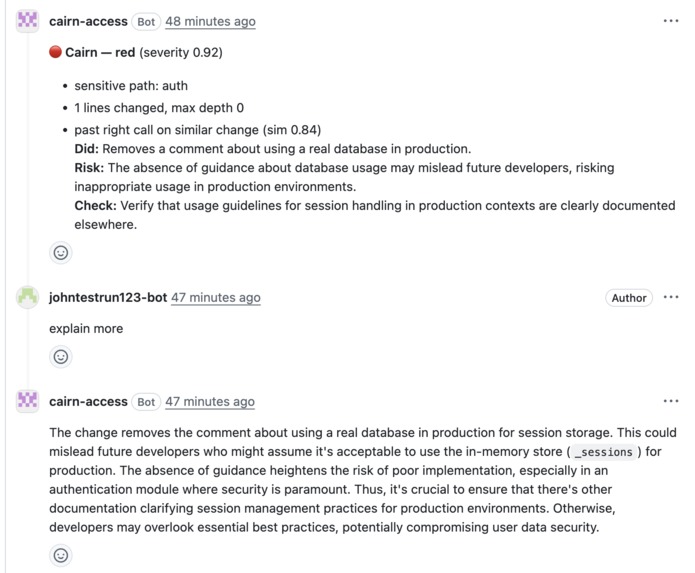The height and width of the screenshot is (573, 695).
Task: Add a reaction to the Cairn red severity comment
Action: 61,253
